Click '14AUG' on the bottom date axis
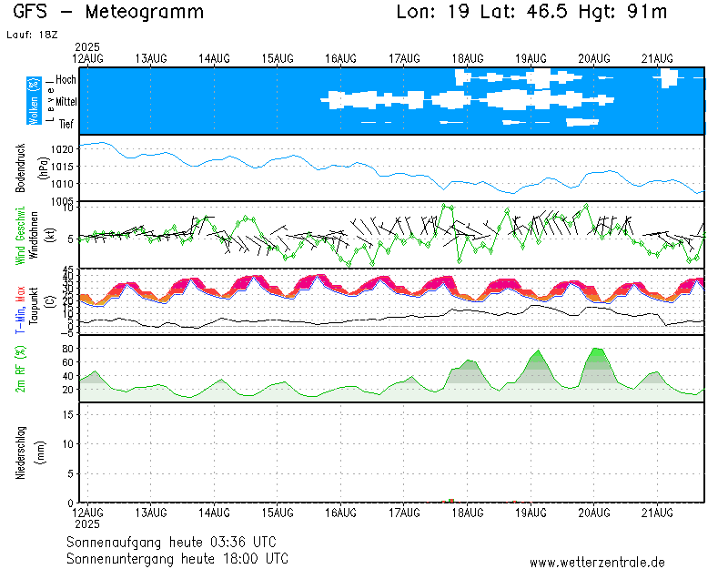The image size is (728, 569). [214, 513]
